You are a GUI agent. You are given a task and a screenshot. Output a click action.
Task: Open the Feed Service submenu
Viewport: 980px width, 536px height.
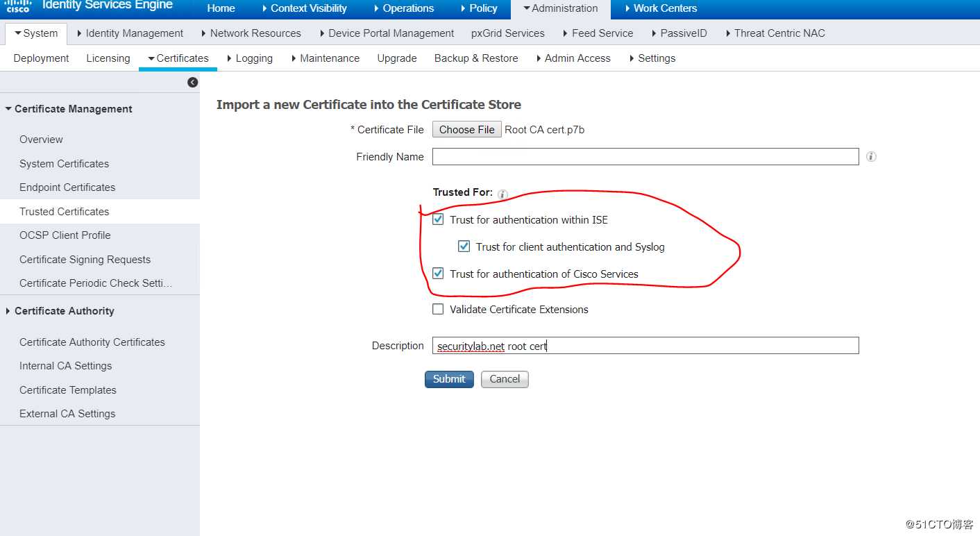pyautogui.click(x=598, y=33)
